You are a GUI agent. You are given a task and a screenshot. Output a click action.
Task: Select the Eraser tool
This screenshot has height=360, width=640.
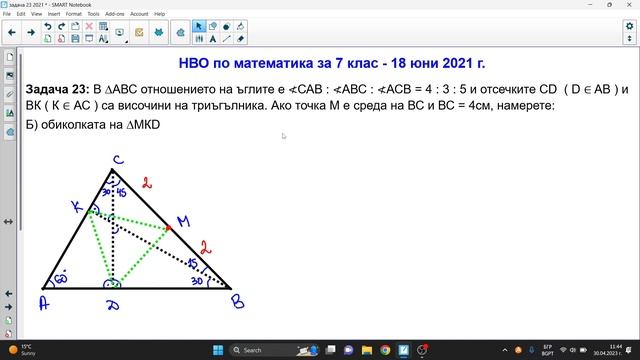[240, 39]
